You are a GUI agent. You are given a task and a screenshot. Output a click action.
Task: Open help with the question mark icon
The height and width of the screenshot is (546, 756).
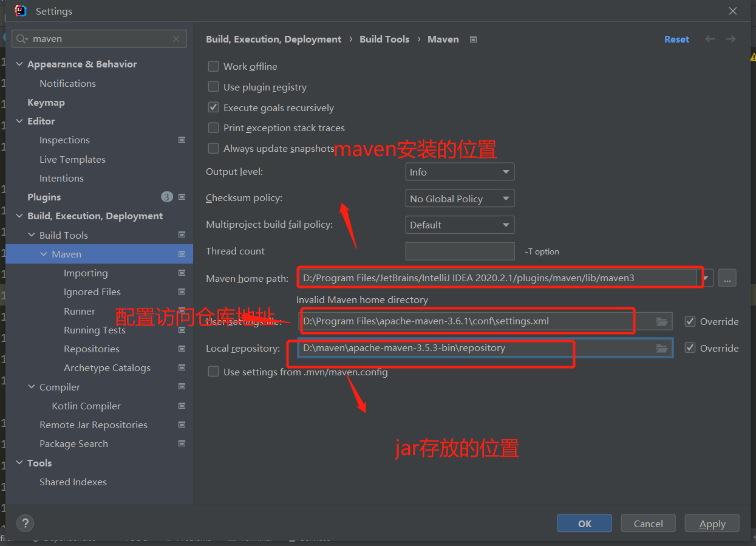pyautogui.click(x=25, y=523)
